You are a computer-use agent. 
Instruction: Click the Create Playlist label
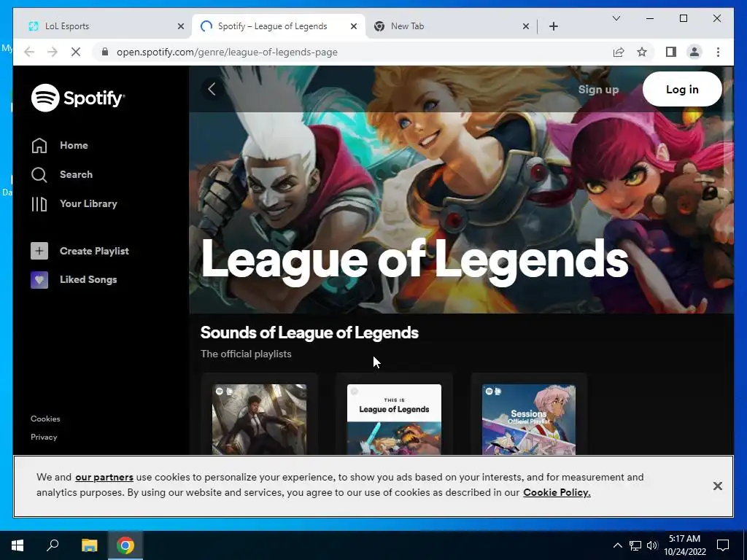94,251
